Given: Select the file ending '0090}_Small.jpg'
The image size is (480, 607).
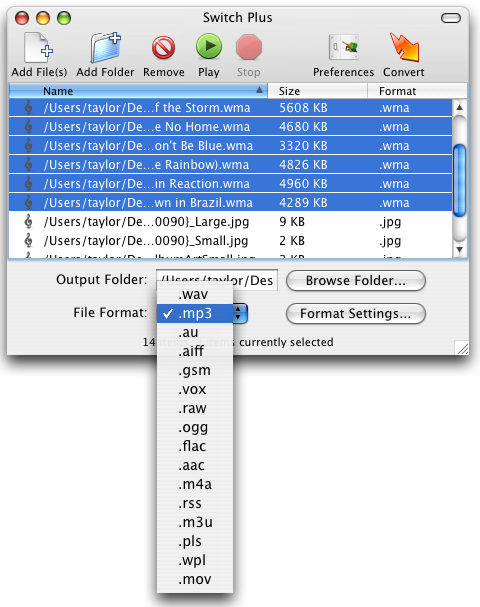Looking at the screenshot, I should [x=230, y=240].
